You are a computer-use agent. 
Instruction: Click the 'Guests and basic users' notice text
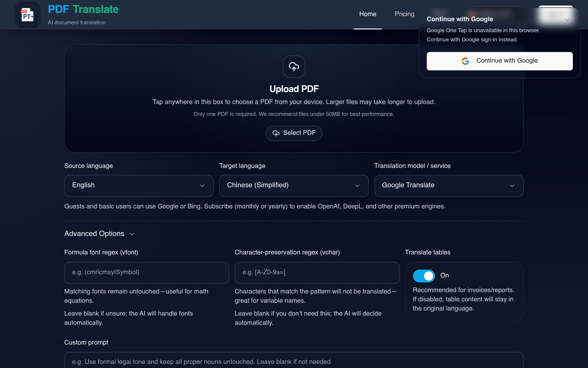click(255, 206)
